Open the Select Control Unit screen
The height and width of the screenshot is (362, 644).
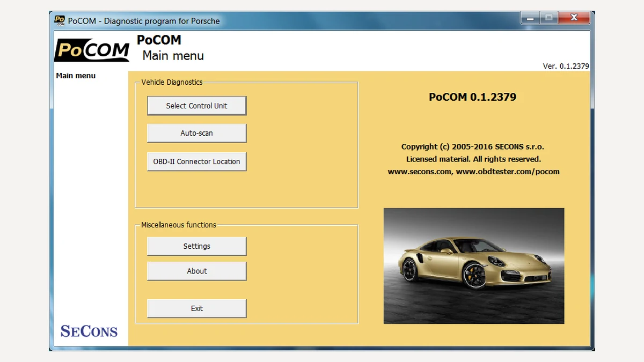click(x=196, y=106)
